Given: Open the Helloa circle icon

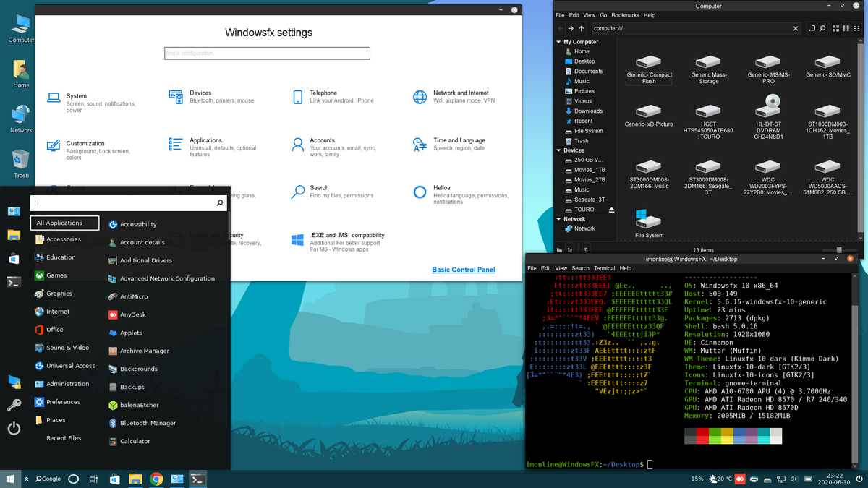Looking at the screenshot, I should pos(420,192).
